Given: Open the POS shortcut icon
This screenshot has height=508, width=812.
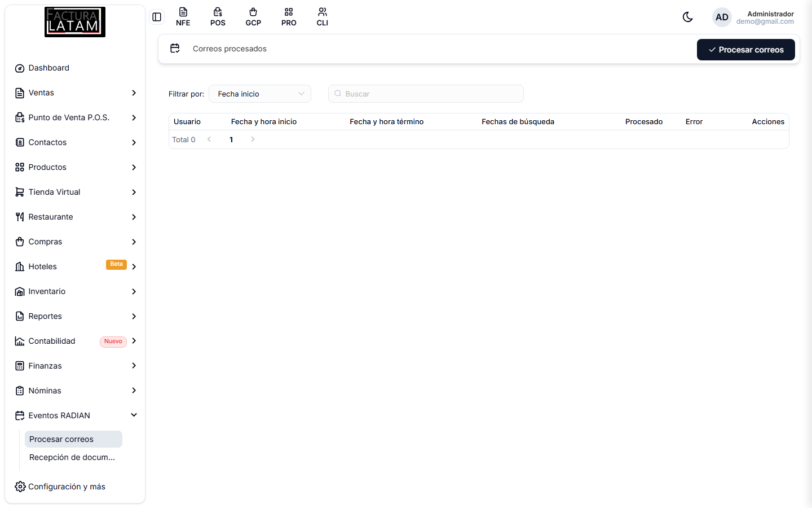Looking at the screenshot, I should click(x=218, y=17).
